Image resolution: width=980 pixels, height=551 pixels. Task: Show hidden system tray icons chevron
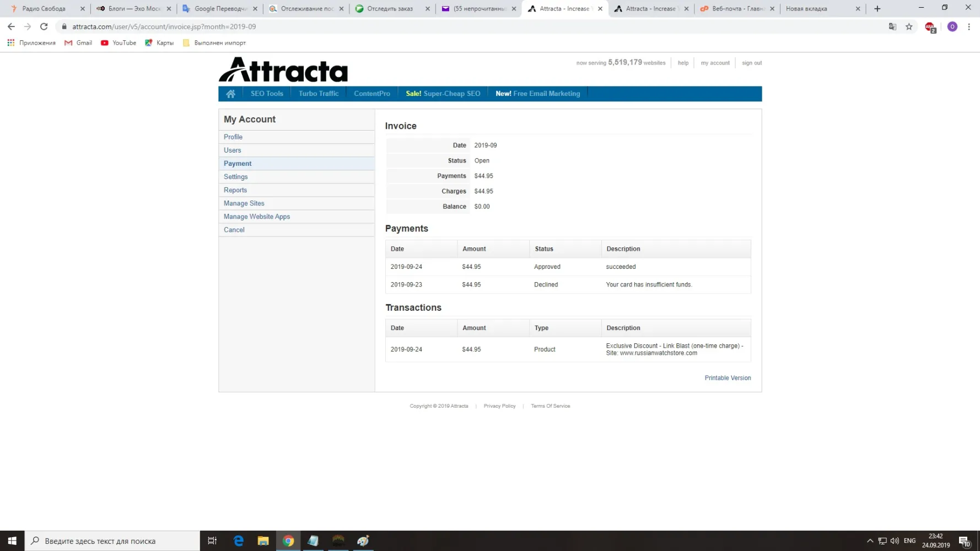[870, 541]
